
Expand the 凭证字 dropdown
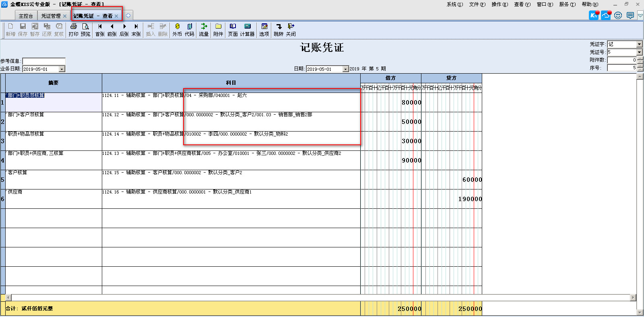pos(639,44)
